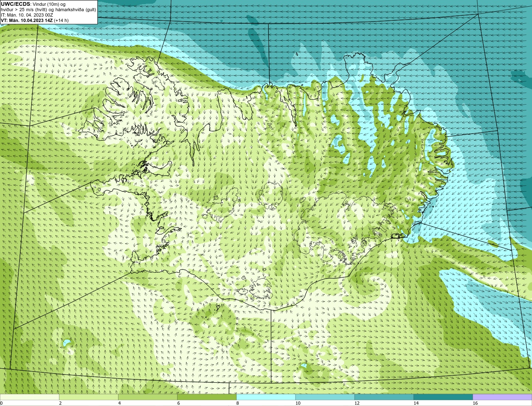532x406 pixels.
Task: Click the "UWC/ECDS: Vindur (10m) og" title line
Action: point(33,4)
